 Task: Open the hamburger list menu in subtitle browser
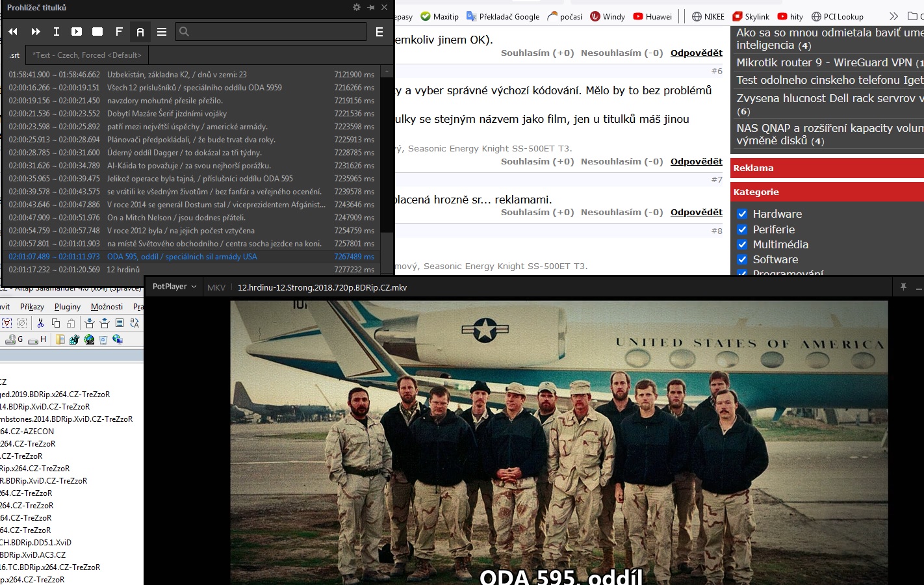pyautogui.click(x=162, y=31)
